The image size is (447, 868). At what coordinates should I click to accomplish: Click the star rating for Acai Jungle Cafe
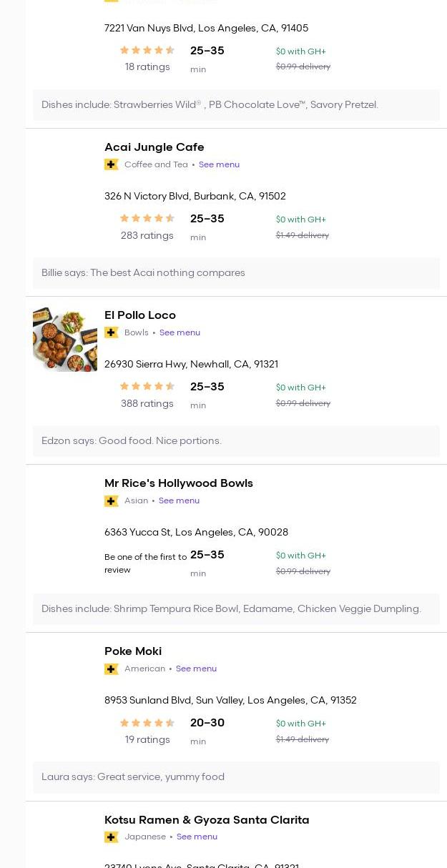tap(147, 219)
